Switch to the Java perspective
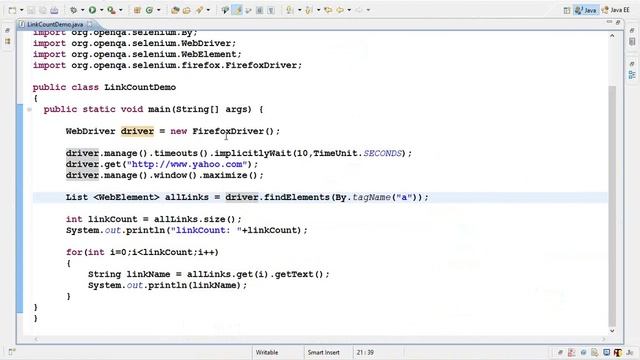 pos(586,10)
